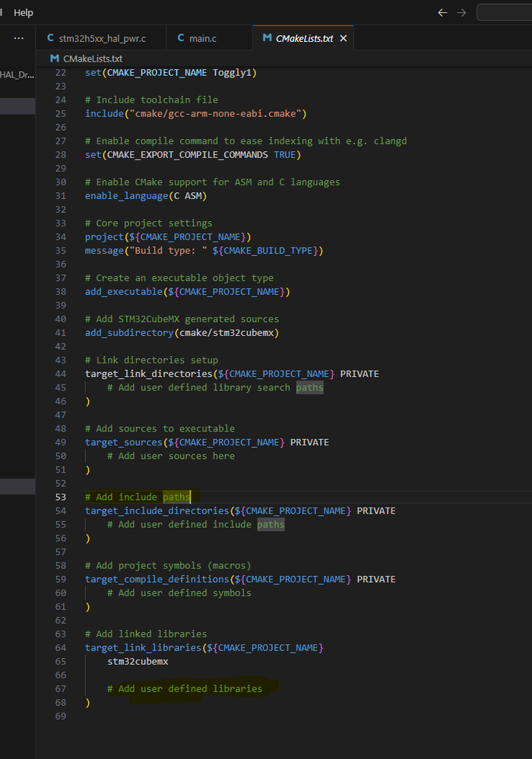Viewport: 532px width, 759px height.
Task: Click 'target_link_libraries' on line 64
Action: (x=144, y=647)
